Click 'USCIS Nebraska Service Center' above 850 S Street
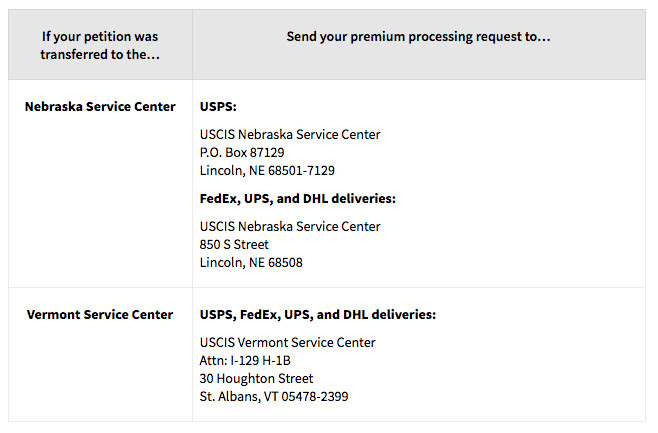Viewport: 658px width, 433px height. (290, 226)
